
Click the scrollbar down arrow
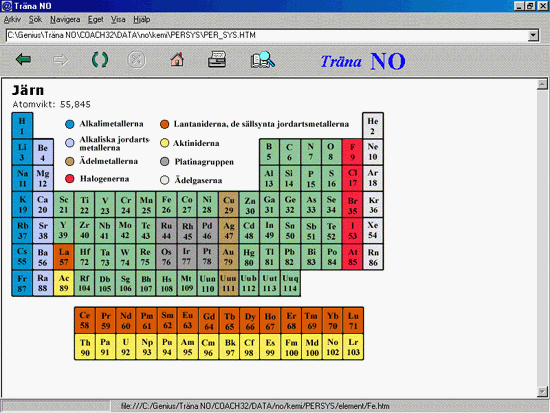pyautogui.click(x=542, y=392)
